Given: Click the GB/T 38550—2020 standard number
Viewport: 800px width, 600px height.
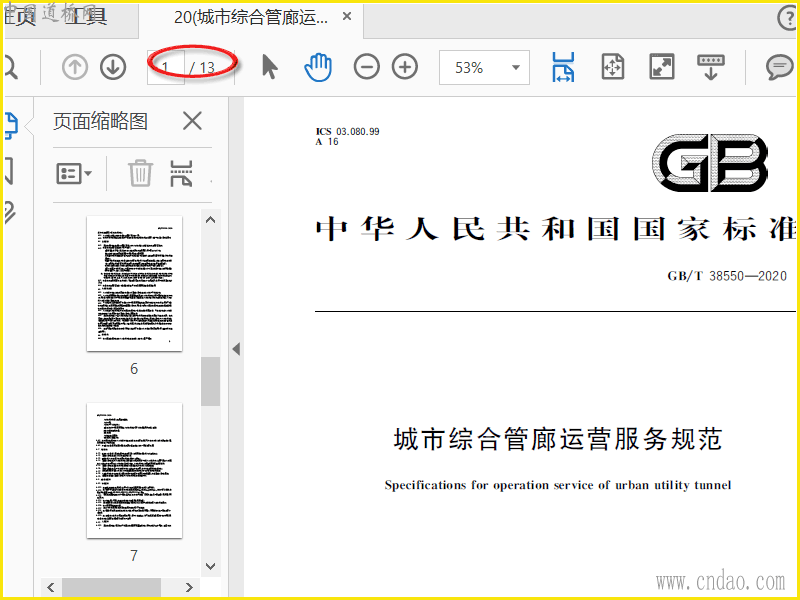Looking at the screenshot, I should pyautogui.click(x=727, y=276).
